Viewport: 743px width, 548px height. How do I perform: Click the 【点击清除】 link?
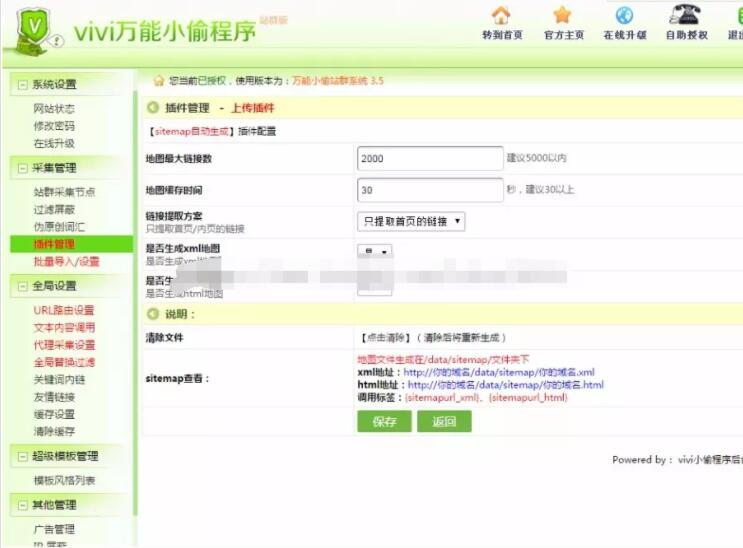click(385, 338)
